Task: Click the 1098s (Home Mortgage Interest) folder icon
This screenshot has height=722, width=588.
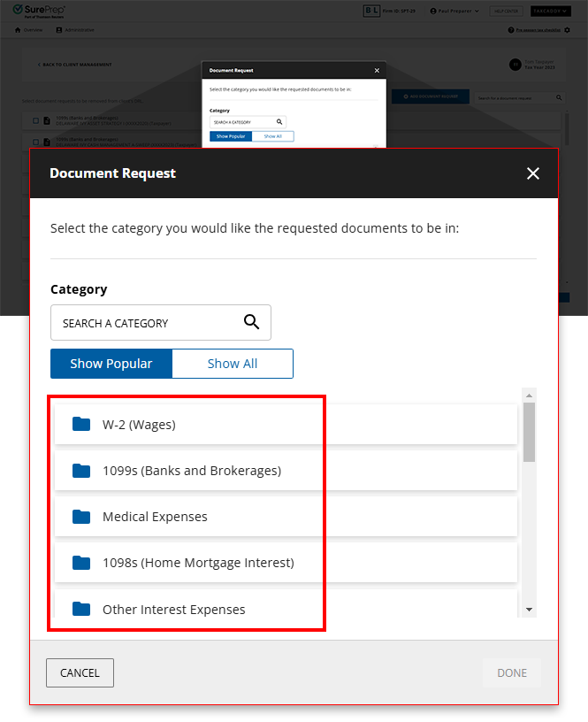Action: point(80,563)
